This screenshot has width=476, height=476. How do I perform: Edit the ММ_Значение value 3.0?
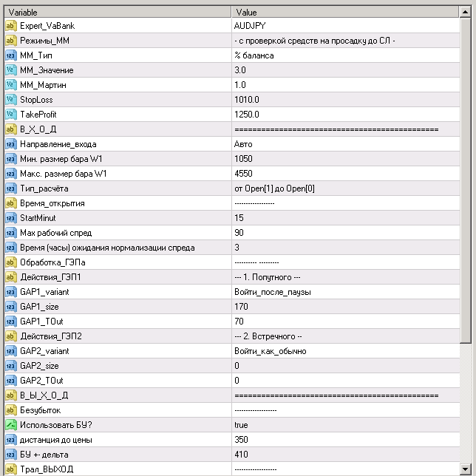[x=346, y=70]
